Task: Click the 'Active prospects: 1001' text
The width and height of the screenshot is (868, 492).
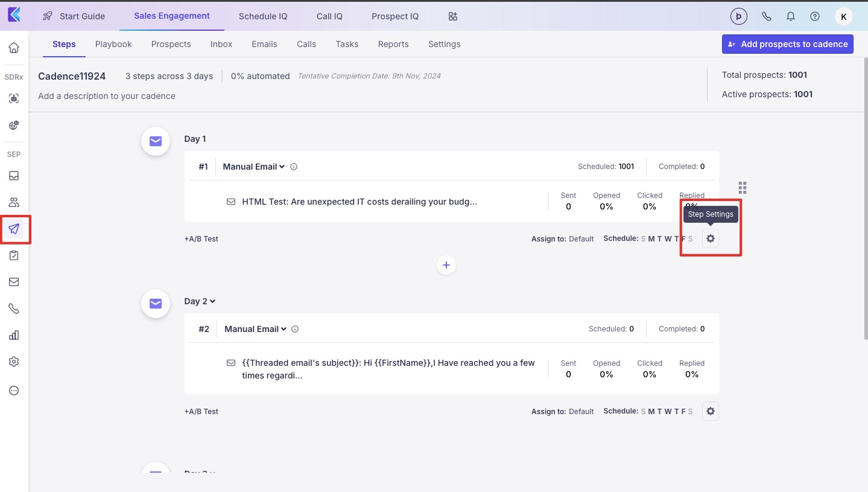Action: click(767, 94)
